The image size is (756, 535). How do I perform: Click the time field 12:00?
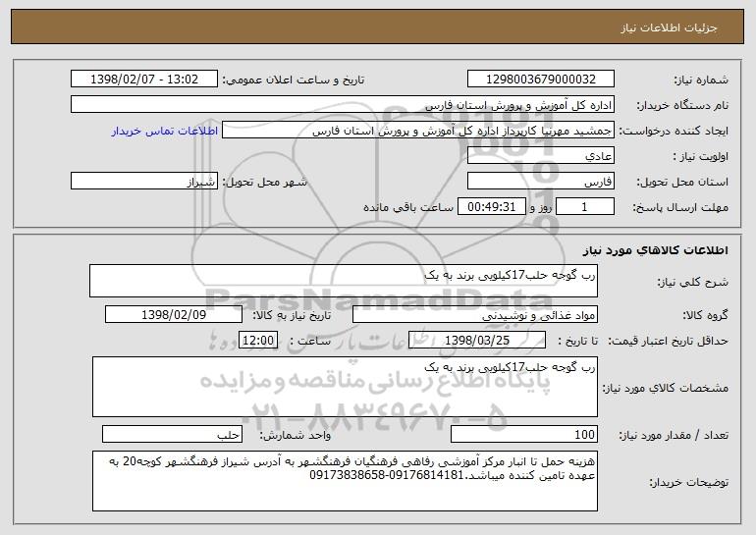tap(258, 341)
